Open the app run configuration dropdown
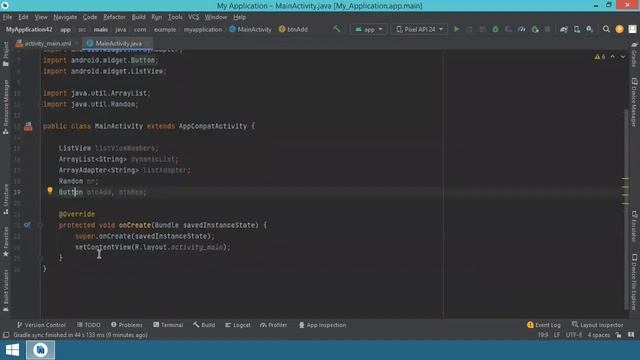The image size is (640, 360). pos(369,29)
